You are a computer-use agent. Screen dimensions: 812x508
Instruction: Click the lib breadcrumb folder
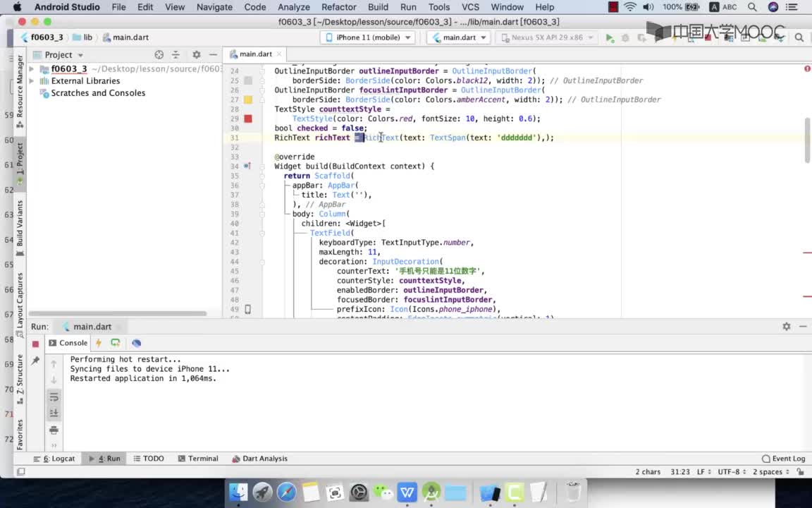pyautogui.click(x=83, y=37)
